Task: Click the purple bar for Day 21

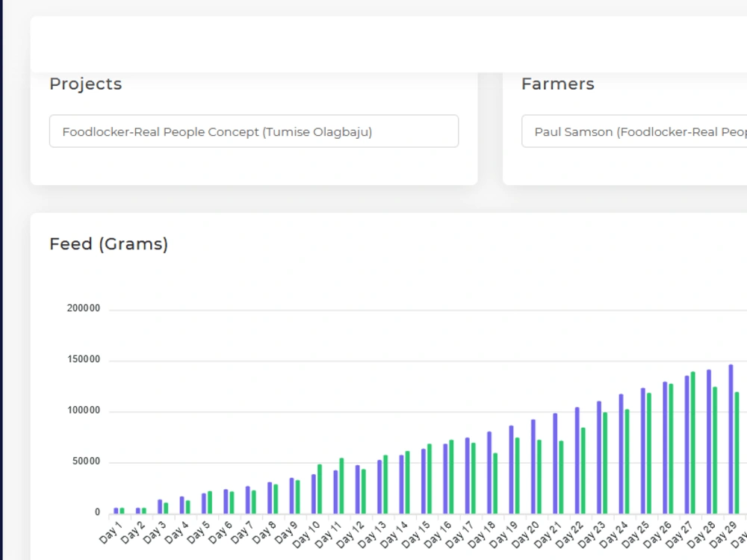Action: pyautogui.click(x=555, y=464)
